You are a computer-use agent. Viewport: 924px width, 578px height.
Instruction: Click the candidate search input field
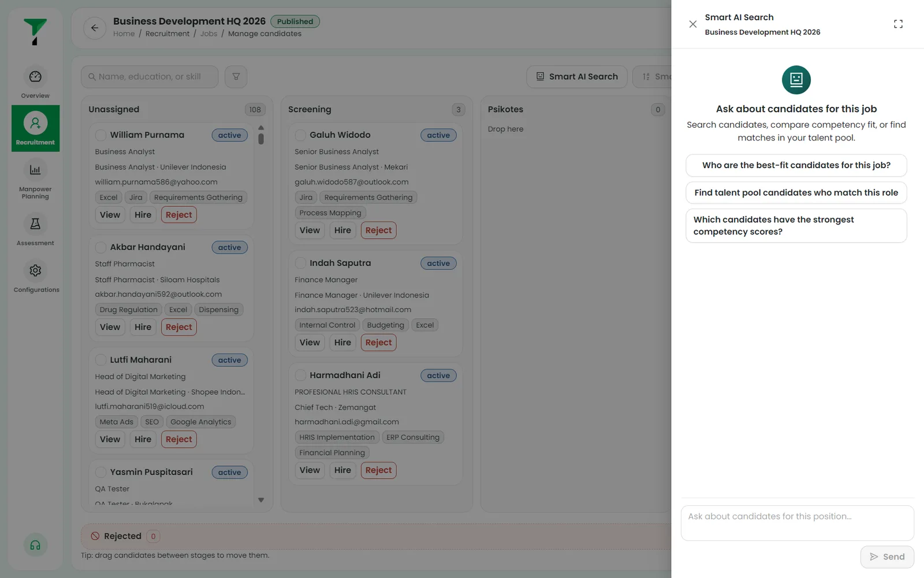(x=150, y=76)
